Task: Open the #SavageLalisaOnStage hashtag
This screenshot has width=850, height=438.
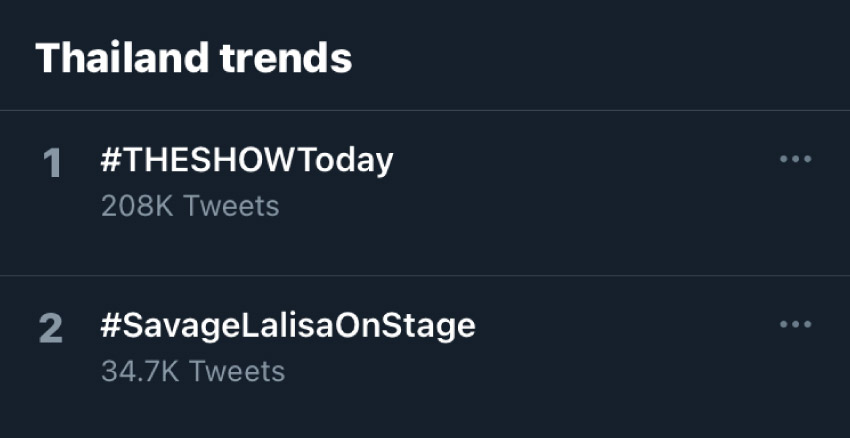Action: (x=287, y=325)
